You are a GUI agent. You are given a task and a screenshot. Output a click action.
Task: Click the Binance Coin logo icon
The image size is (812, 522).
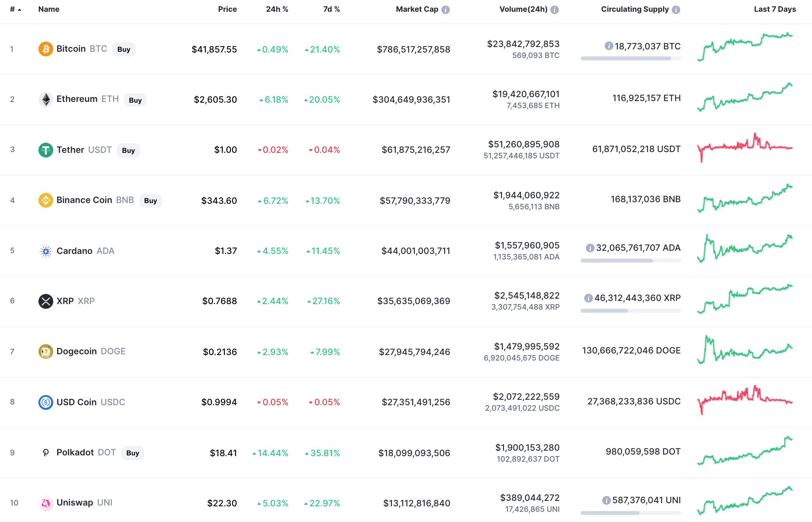(x=45, y=200)
